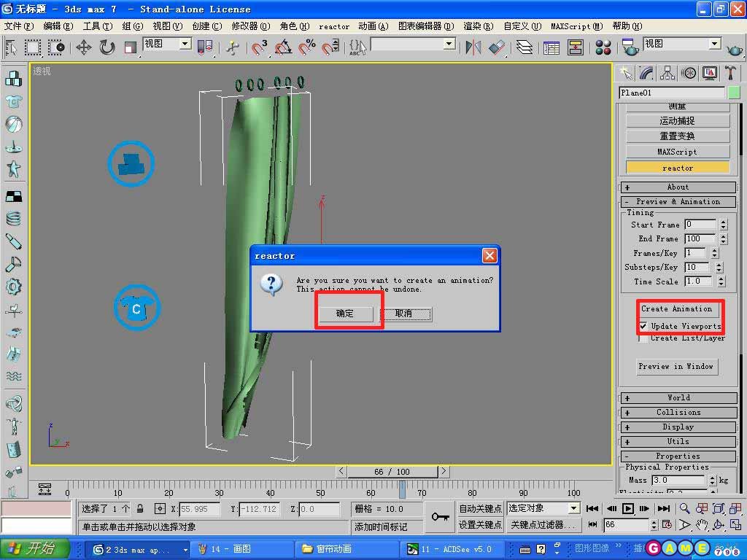Click the Play Animation button

[628, 508]
